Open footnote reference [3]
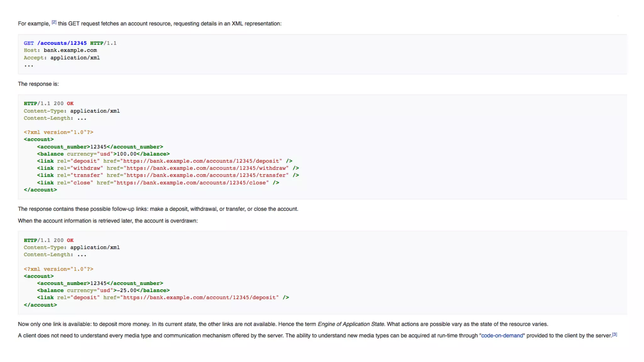 [x=614, y=334]
